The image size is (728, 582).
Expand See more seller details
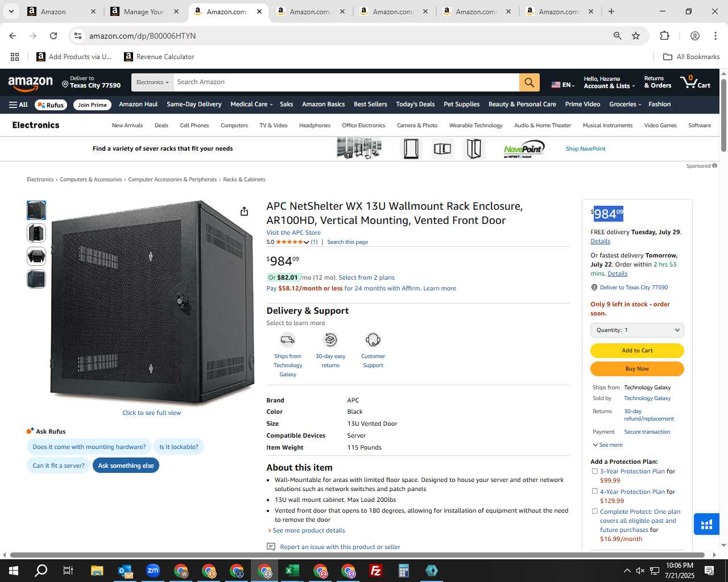tap(607, 445)
